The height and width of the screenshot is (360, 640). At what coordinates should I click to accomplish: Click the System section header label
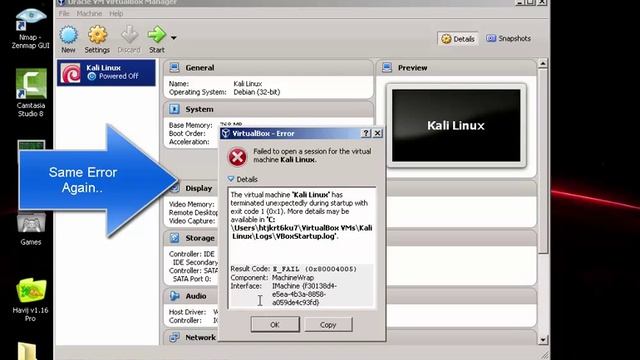pyautogui.click(x=199, y=109)
